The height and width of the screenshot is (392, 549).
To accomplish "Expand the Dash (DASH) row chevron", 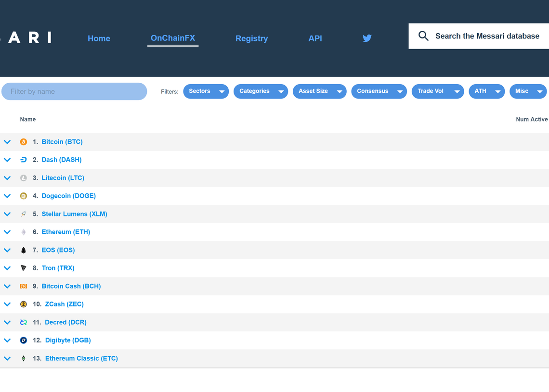I will [7, 160].
